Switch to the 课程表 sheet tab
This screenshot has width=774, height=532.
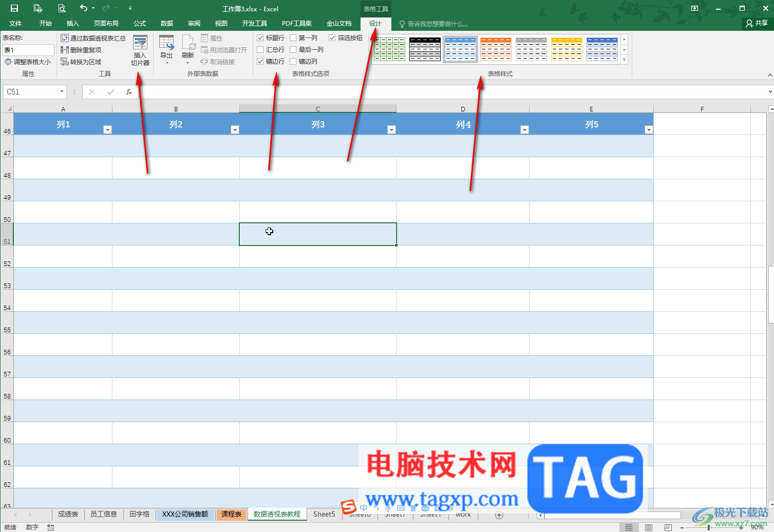coord(231,514)
